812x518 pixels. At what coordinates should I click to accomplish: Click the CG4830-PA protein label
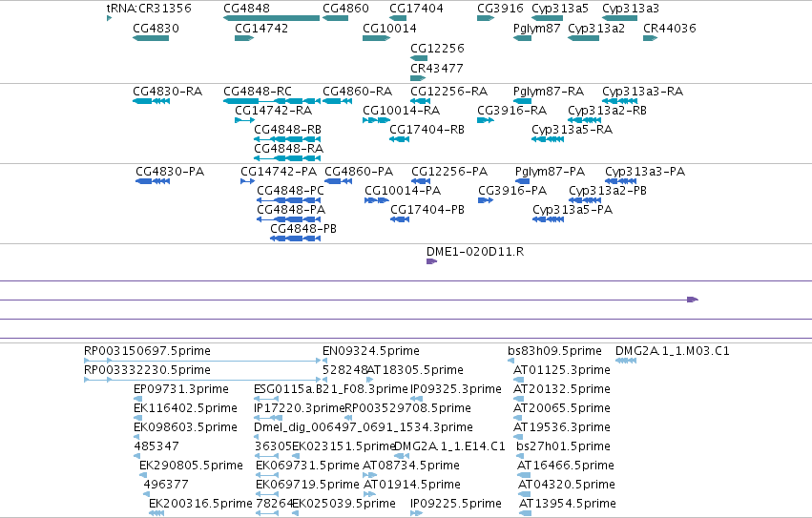click(x=170, y=172)
